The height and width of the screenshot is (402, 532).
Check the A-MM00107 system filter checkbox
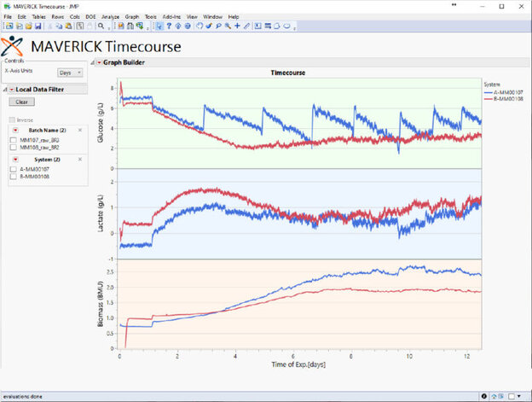pos(14,169)
